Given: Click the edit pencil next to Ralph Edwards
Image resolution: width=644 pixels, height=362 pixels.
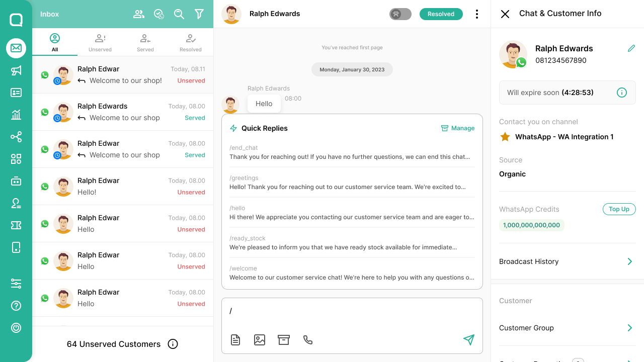Looking at the screenshot, I should pyautogui.click(x=631, y=48).
